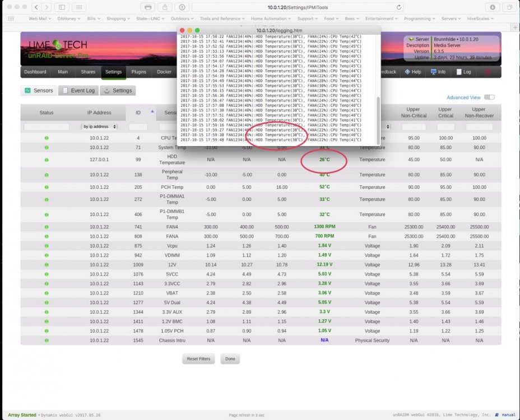Expand the Programming bookmarks folder
This screenshot has height=420, width=520.
pyautogui.click(x=419, y=18)
